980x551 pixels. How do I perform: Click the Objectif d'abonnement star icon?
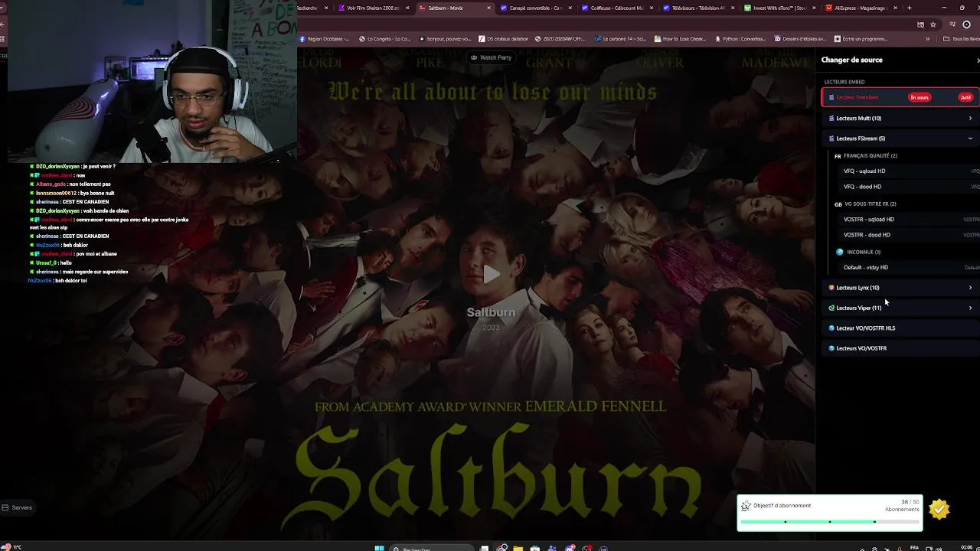point(746,506)
